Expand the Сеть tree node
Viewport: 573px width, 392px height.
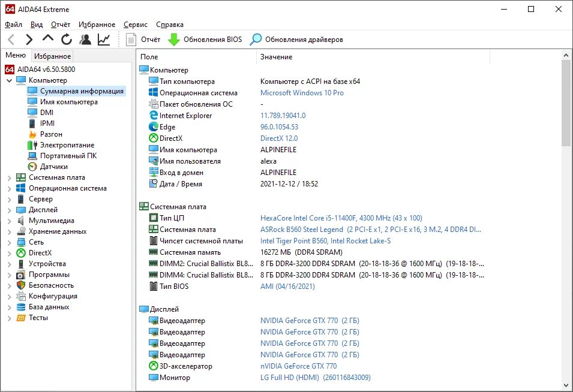[10, 242]
